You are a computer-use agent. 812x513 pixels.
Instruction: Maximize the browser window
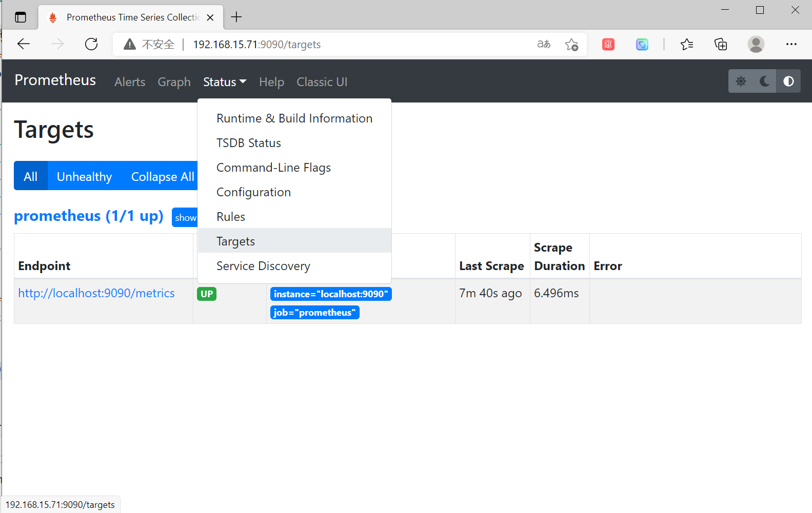[760, 10]
